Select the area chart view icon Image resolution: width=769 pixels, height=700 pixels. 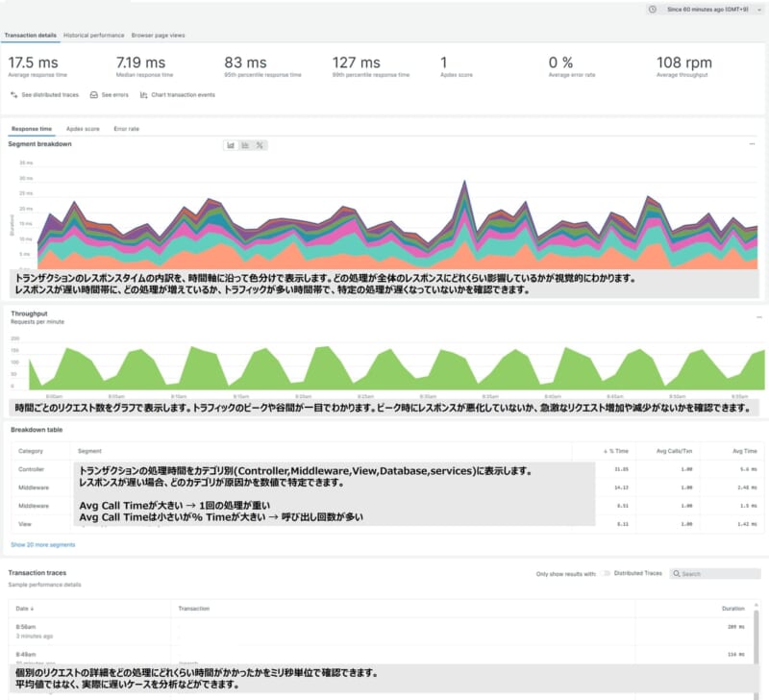pos(231,145)
